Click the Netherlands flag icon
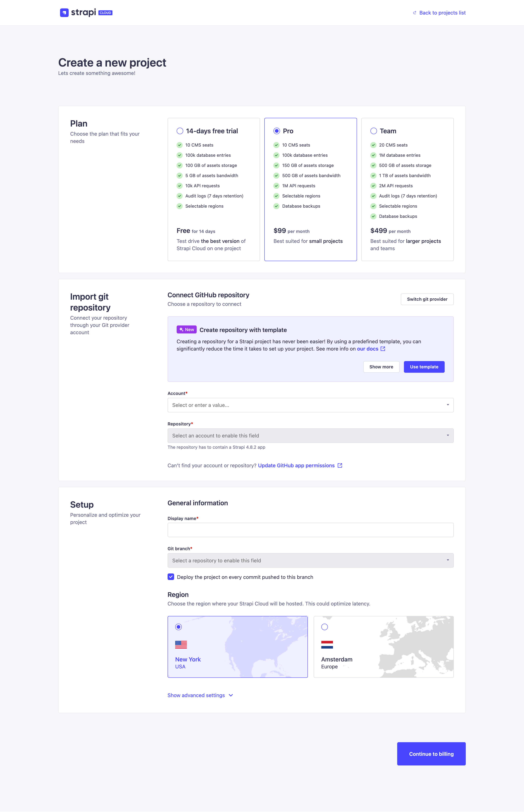Viewport: 524px width, 812px height. (327, 644)
